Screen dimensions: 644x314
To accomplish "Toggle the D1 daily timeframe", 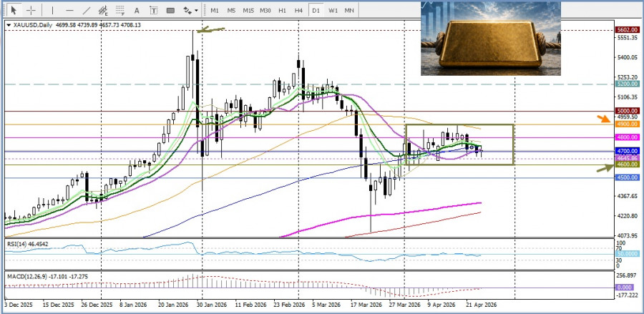I will (316, 11).
